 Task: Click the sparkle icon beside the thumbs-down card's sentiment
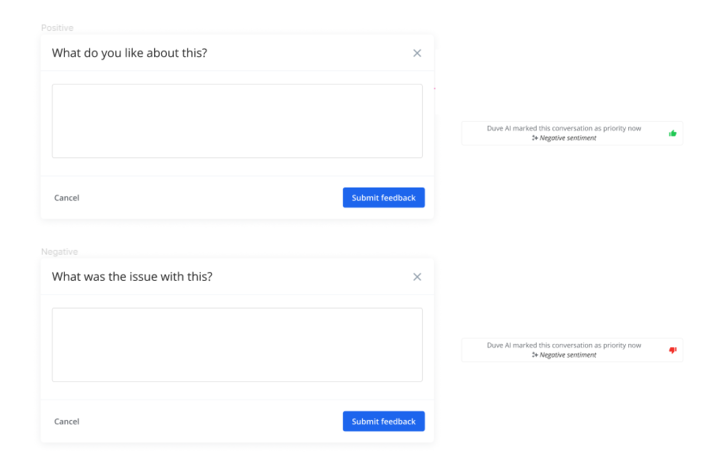tap(535, 355)
